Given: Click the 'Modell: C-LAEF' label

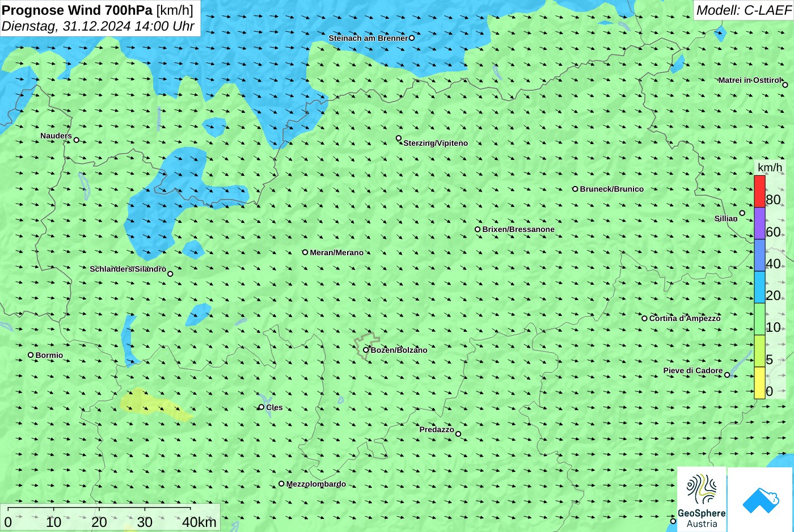Looking at the screenshot, I should click(744, 10).
